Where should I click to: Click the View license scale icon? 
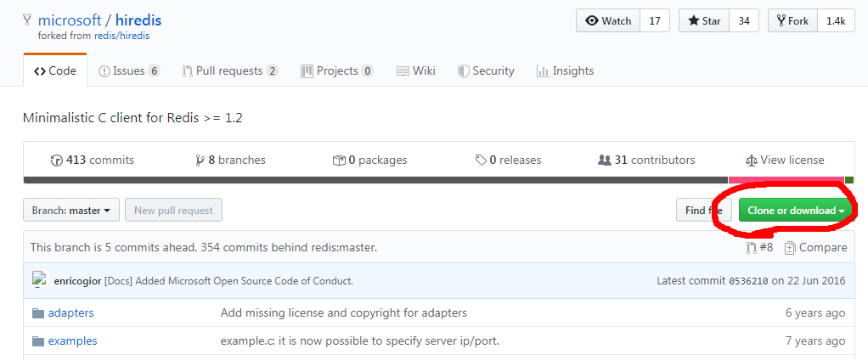751,160
